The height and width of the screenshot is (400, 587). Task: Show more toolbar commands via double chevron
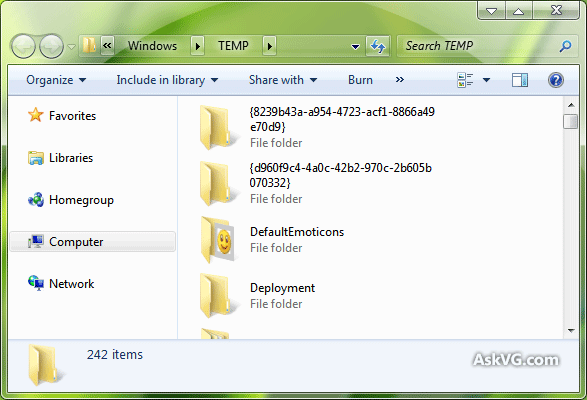point(399,79)
